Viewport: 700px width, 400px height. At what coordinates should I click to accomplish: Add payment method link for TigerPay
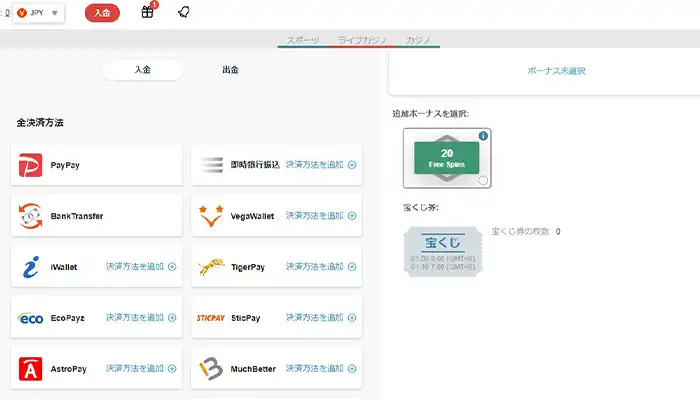point(315,267)
